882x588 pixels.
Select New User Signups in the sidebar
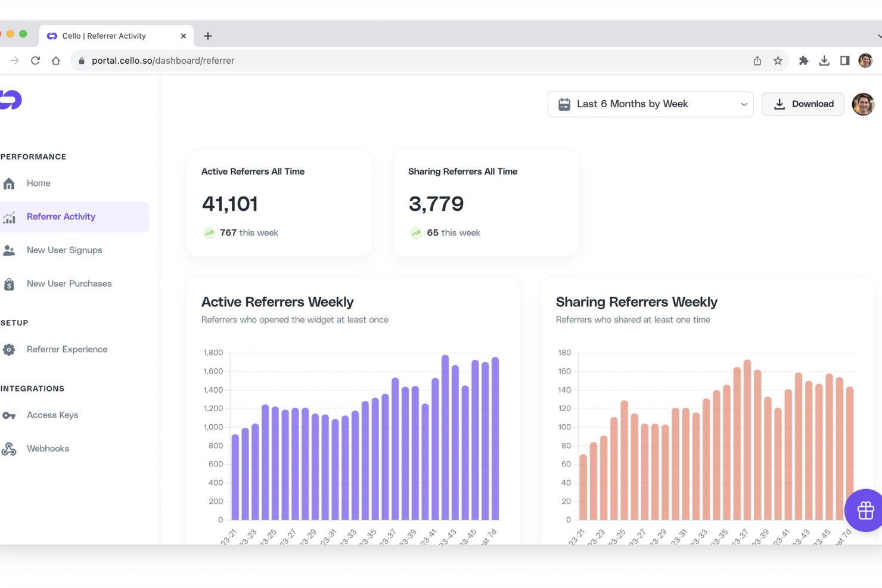pos(64,250)
